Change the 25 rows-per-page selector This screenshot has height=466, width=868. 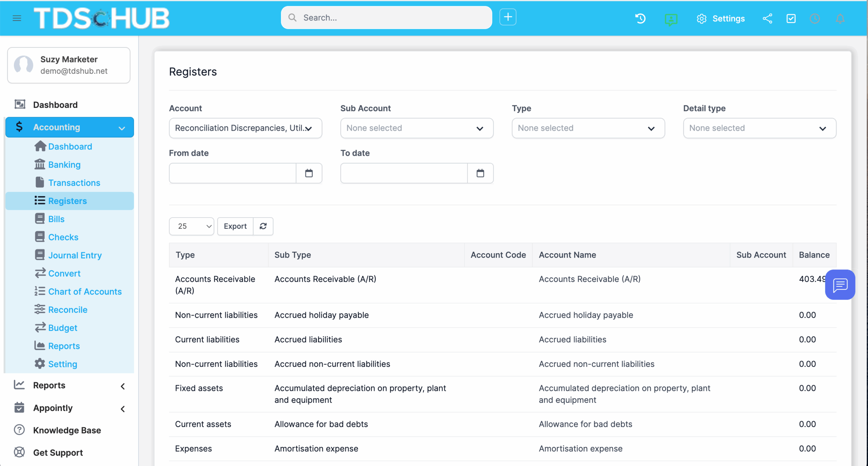pos(191,226)
